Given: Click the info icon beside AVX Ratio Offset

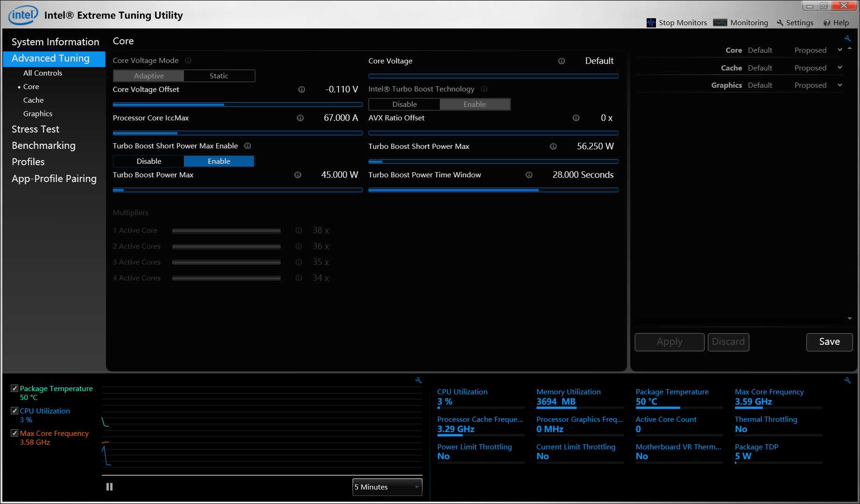Looking at the screenshot, I should tap(576, 118).
